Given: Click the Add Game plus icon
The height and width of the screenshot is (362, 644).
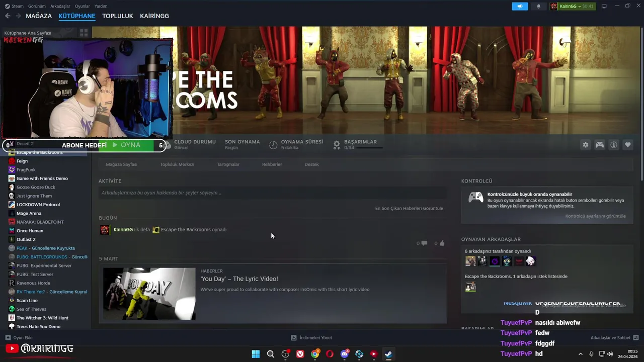Looking at the screenshot, I should click(8, 338).
